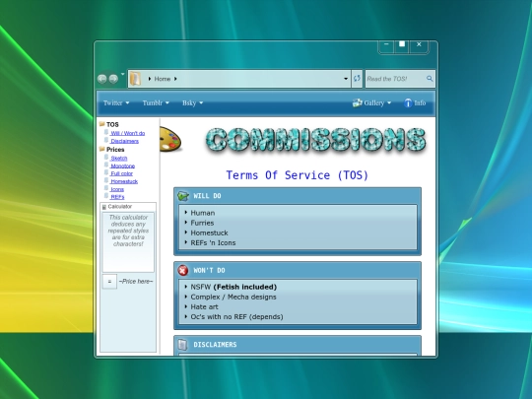The height and width of the screenshot is (399, 532).
Task: Click the refresh icon
Action: (x=357, y=79)
